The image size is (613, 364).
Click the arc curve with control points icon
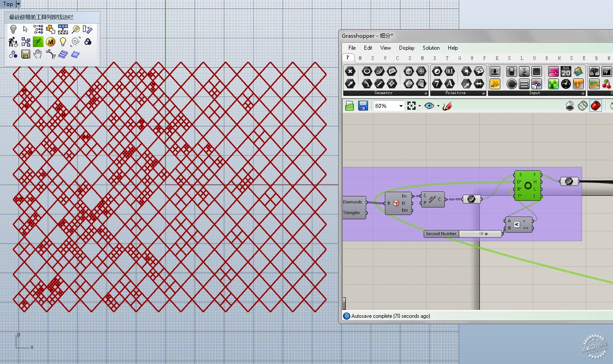51,54
